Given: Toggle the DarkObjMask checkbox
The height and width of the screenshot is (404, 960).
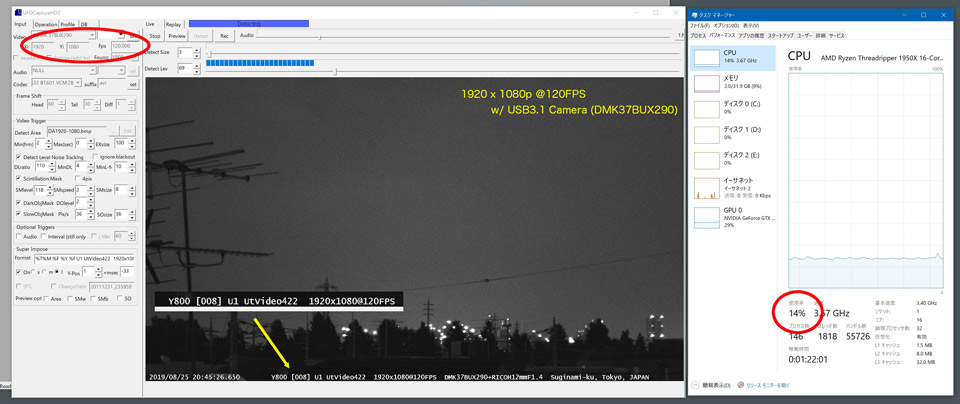Looking at the screenshot, I should 18,202.
